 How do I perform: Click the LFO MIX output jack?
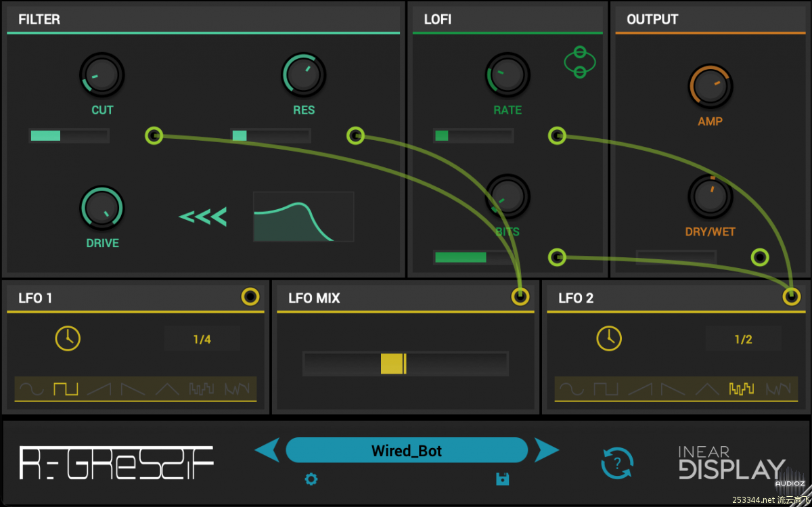520,296
